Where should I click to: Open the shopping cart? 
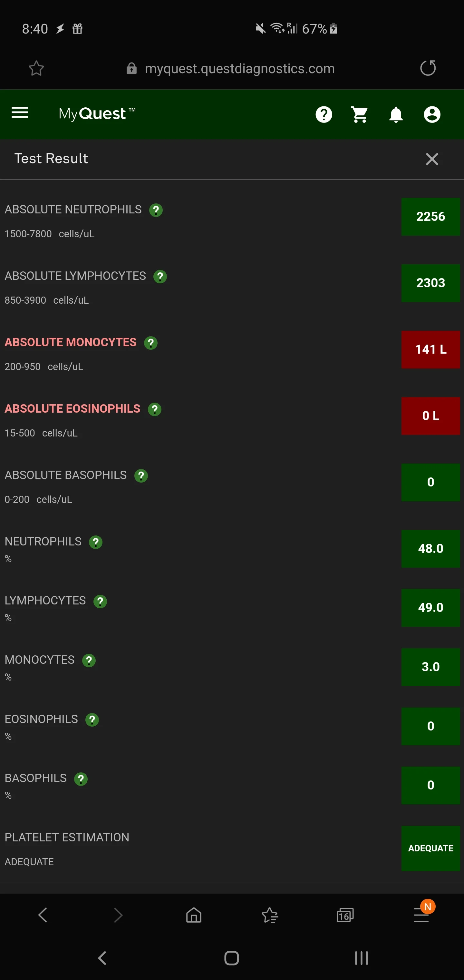359,114
